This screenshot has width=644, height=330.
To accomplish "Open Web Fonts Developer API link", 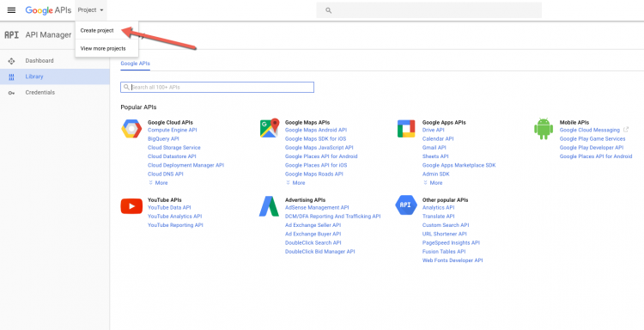I will point(453,260).
